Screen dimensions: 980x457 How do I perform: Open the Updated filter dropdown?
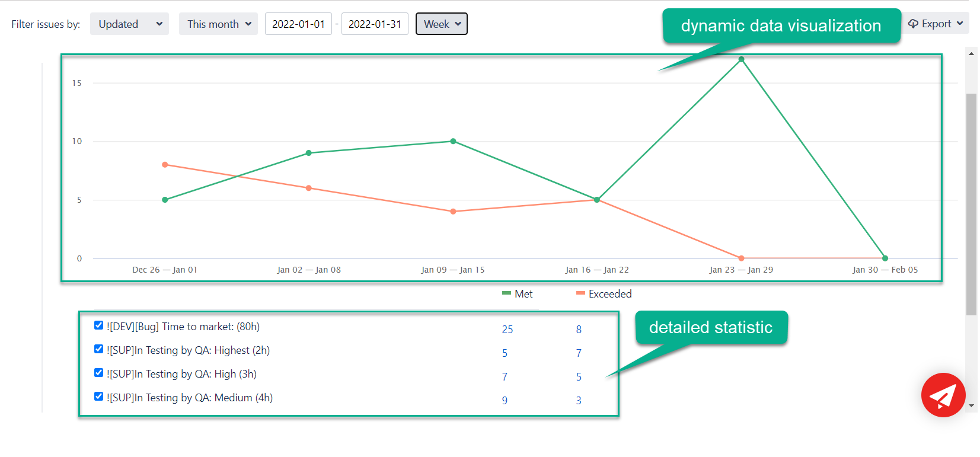coord(129,24)
